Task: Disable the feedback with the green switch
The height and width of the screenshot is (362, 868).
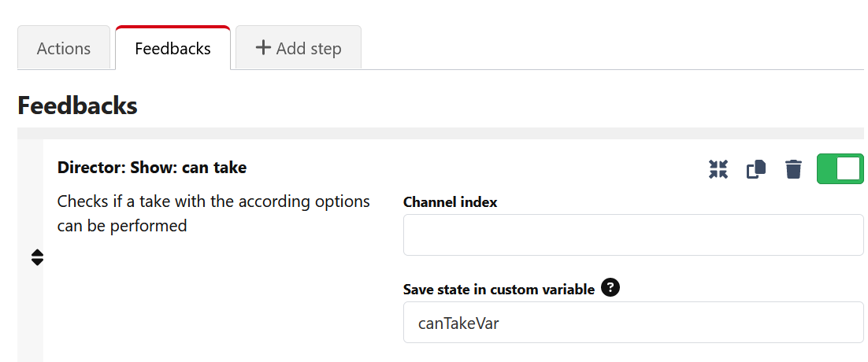Action: tap(840, 169)
